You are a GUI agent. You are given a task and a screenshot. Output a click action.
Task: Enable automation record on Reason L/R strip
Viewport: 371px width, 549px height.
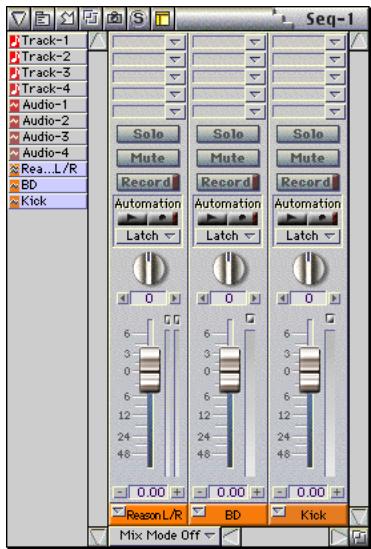pyautogui.click(x=163, y=219)
